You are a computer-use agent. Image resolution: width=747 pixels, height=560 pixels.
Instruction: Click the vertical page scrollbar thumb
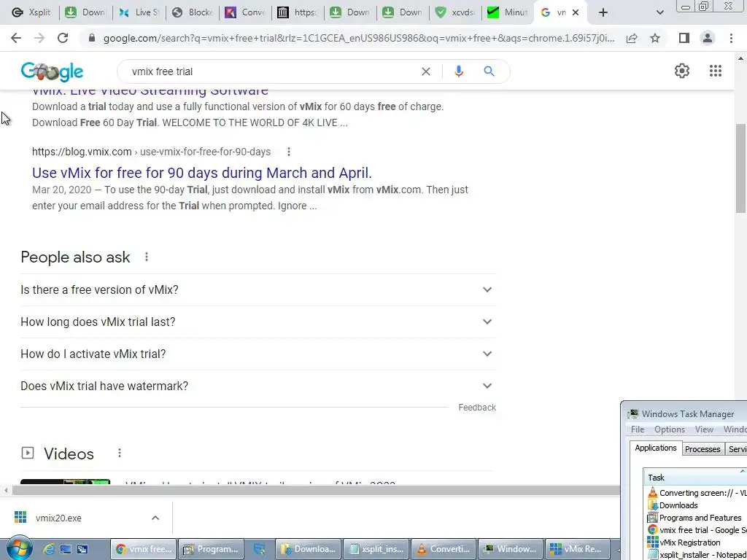tap(740, 168)
